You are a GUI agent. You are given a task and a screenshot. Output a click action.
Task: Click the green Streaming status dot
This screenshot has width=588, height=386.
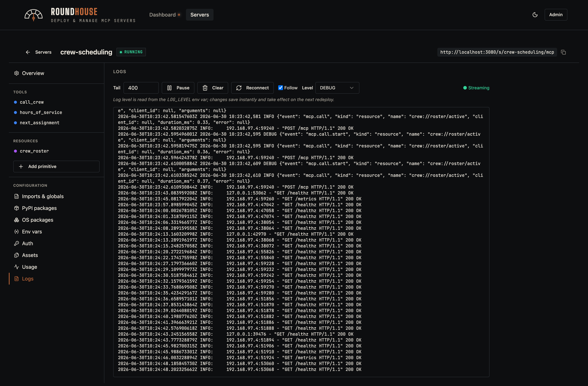465,88
